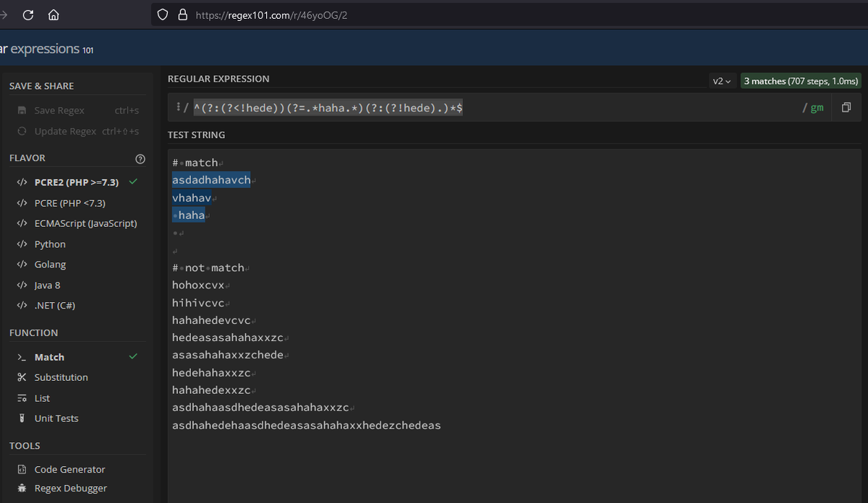
Task: Click the Golang flavor code icon
Action: pos(21,265)
